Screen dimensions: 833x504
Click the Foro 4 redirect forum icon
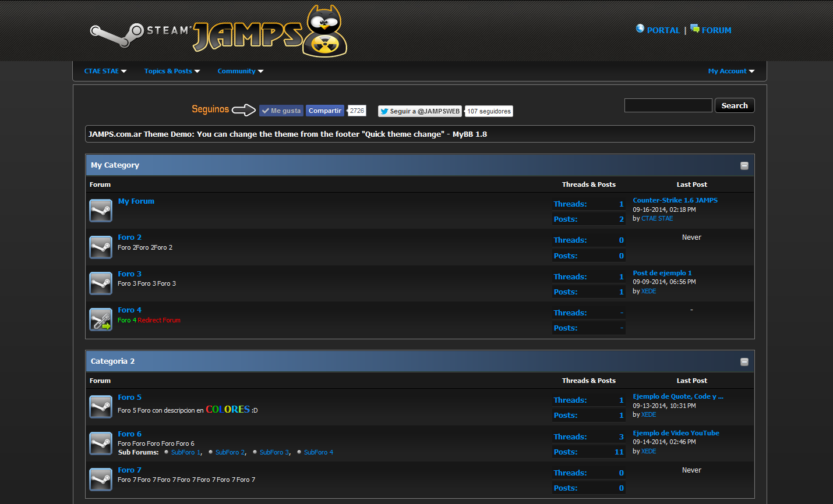click(101, 320)
